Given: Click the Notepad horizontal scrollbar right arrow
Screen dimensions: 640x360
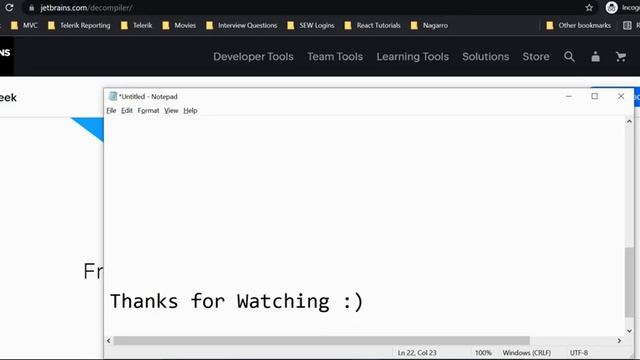Looking at the screenshot, I should click(x=619, y=340).
